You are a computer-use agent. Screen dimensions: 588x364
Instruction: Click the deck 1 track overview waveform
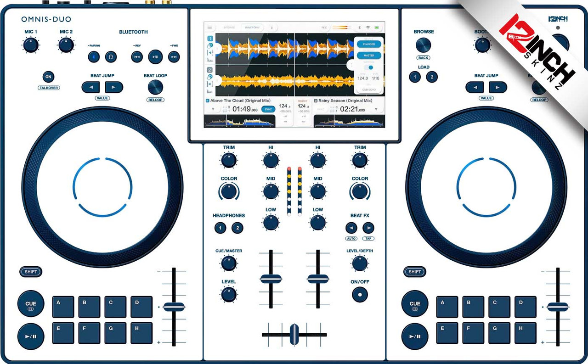click(239, 121)
